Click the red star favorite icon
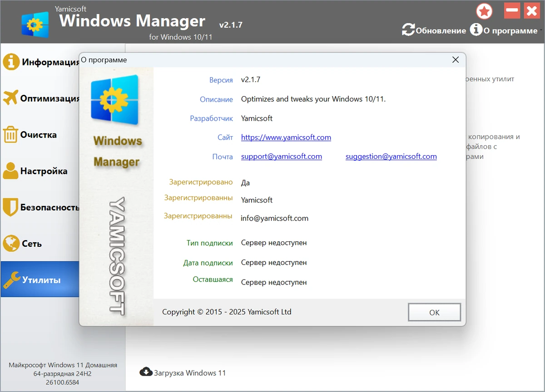Screen dimensions: 545x392 click(485, 11)
